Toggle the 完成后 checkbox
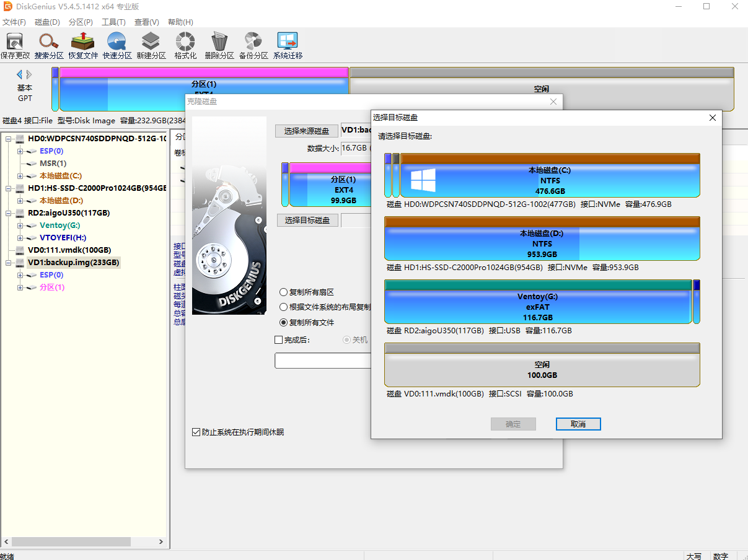 click(278, 339)
